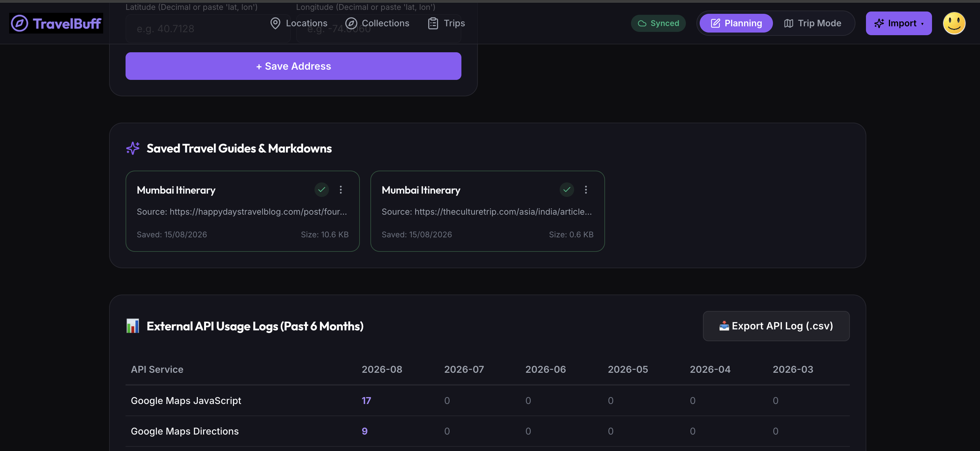
Task: Open three-dot menu on happydaystravelblog itinerary card
Action: (x=340, y=190)
